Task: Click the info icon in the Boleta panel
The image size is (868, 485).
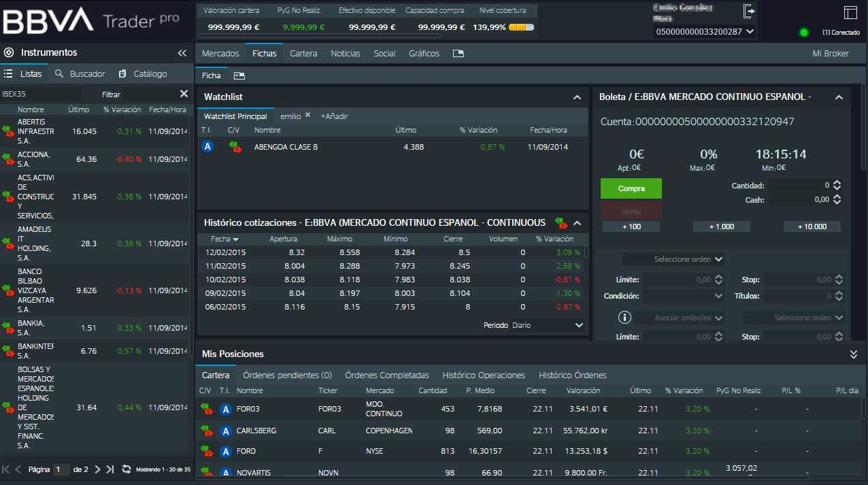Action: (x=624, y=318)
